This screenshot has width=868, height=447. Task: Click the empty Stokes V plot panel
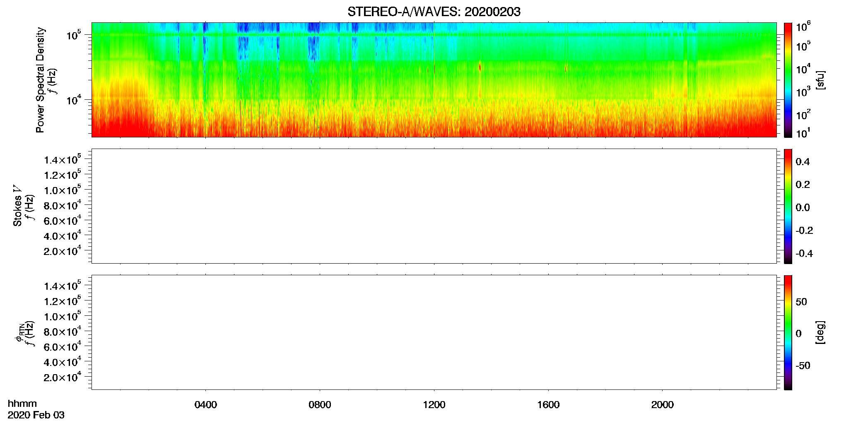(x=434, y=206)
